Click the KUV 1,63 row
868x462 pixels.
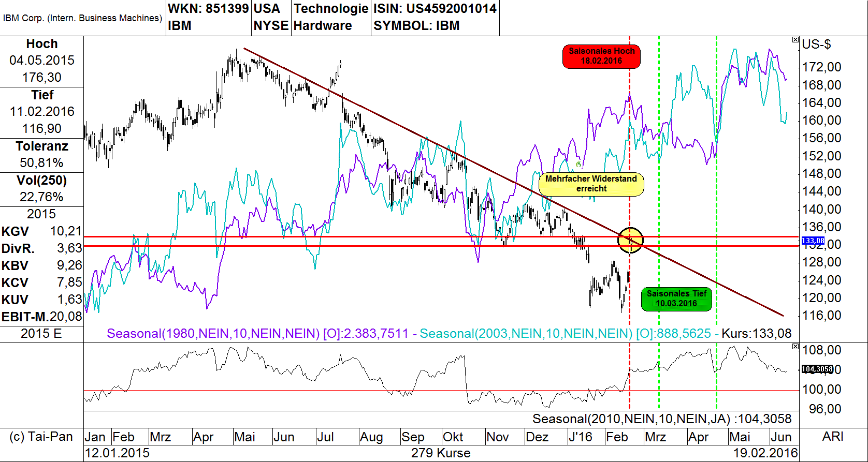point(42,300)
